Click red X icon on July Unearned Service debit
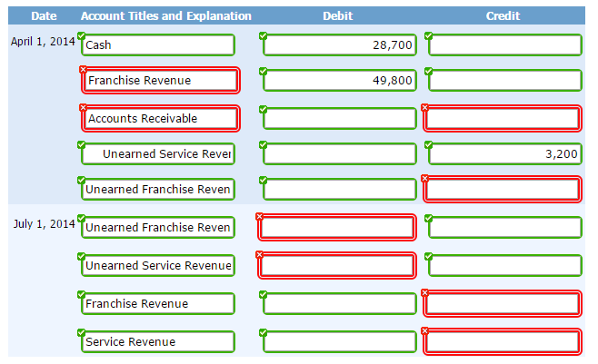Viewport: 598px width, 364px height. 259,254
